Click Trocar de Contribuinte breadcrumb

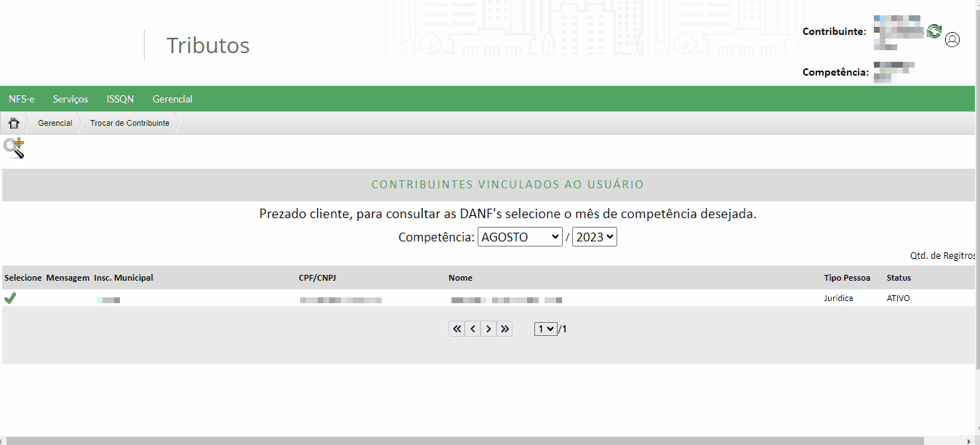point(129,123)
